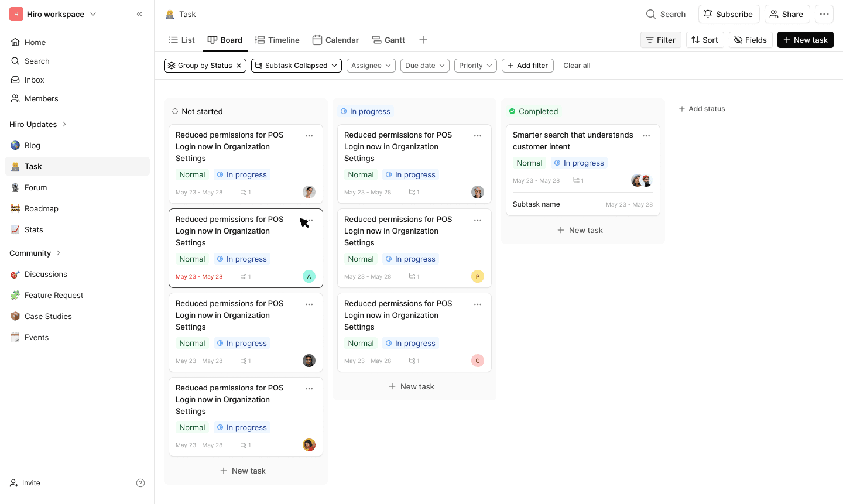The height and width of the screenshot is (504, 843).
Task: Click red overdue date May 23 - May 28
Action: [199, 276]
